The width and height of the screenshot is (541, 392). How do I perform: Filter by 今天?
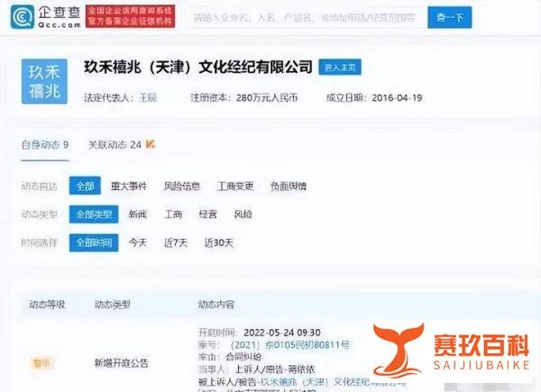137,242
